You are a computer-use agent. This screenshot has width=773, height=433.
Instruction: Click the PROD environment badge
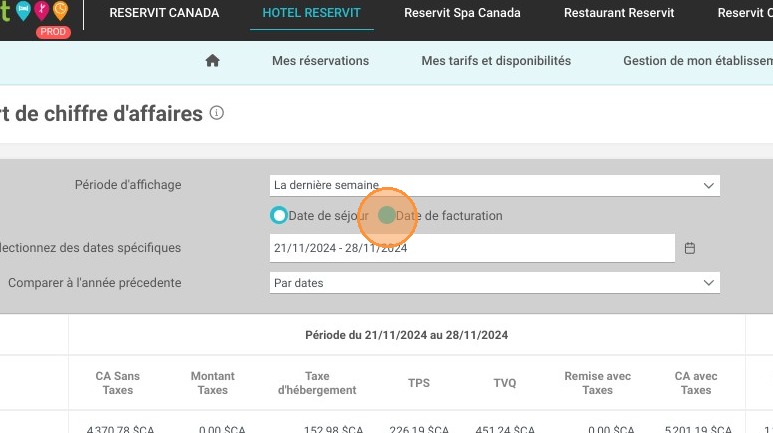53,32
